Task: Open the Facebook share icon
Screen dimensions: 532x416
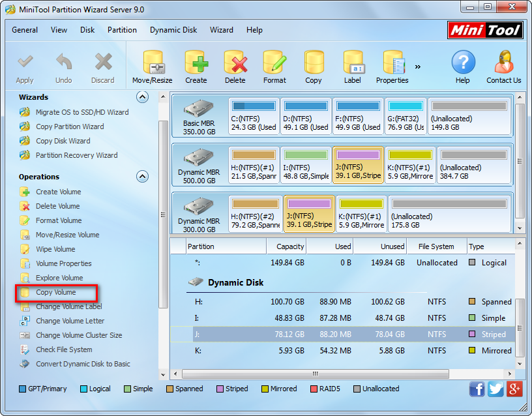Action: coord(477,389)
